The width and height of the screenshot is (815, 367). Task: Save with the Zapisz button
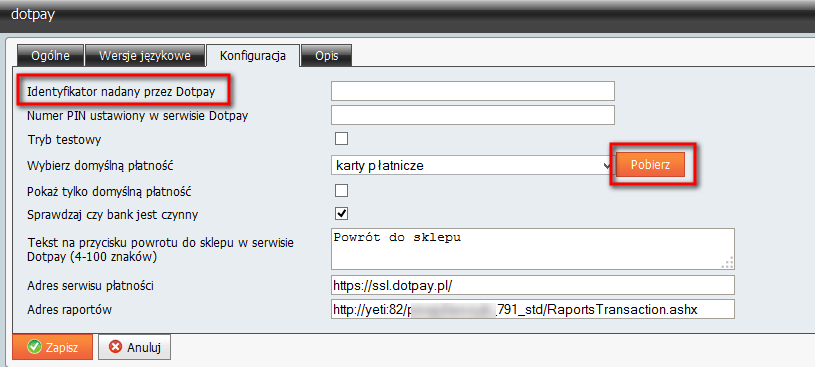52,348
